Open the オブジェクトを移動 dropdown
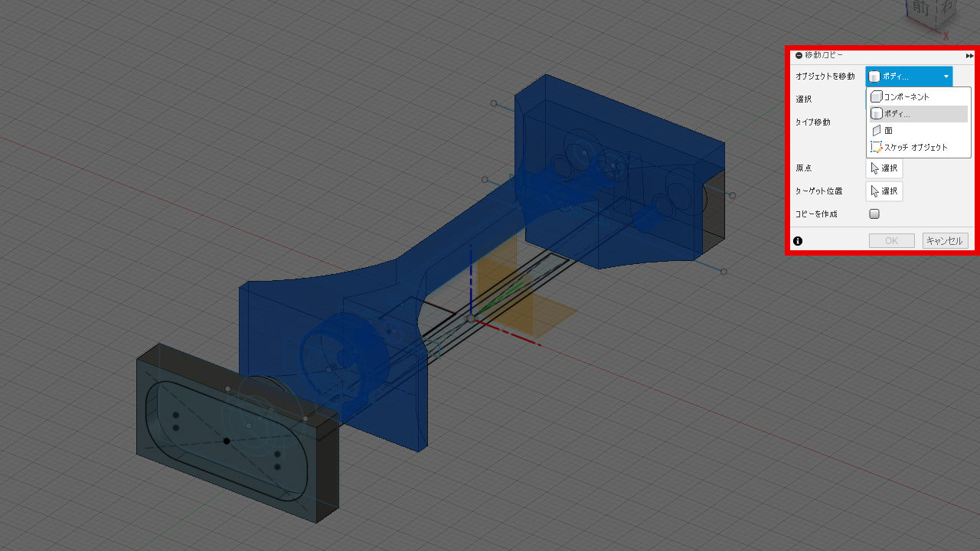The height and width of the screenshot is (551, 980). click(x=910, y=77)
